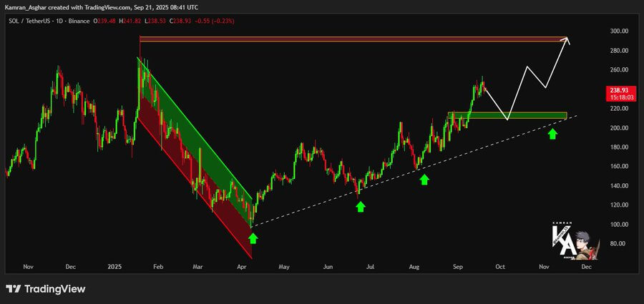Click the Feb label on time axis
This screenshot has width=644, height=304.
point(158,267)
